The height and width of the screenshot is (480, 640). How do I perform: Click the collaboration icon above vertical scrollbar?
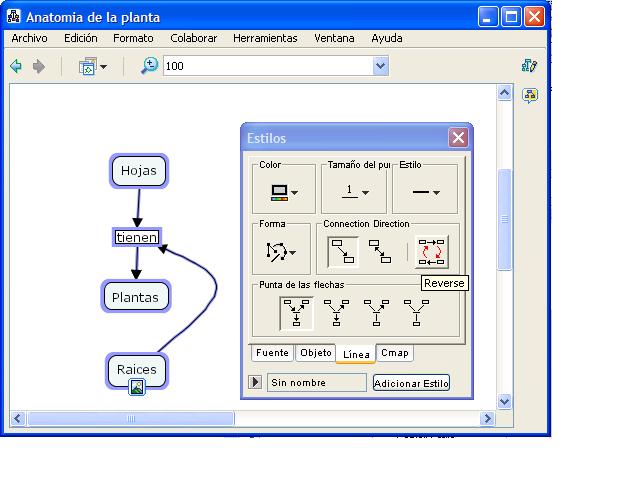tap(530, 95)
